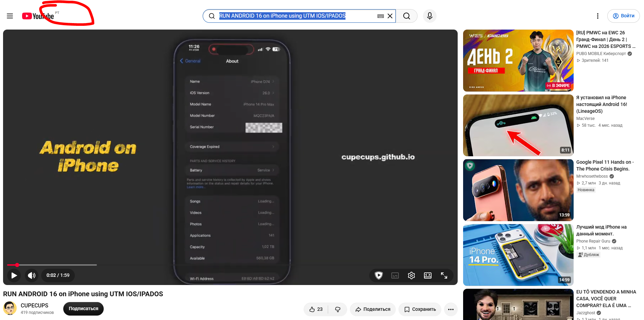644x320 pixels.
Task: Open the Jazzghost haunted house thumbnail
Action: pos(518,304)
